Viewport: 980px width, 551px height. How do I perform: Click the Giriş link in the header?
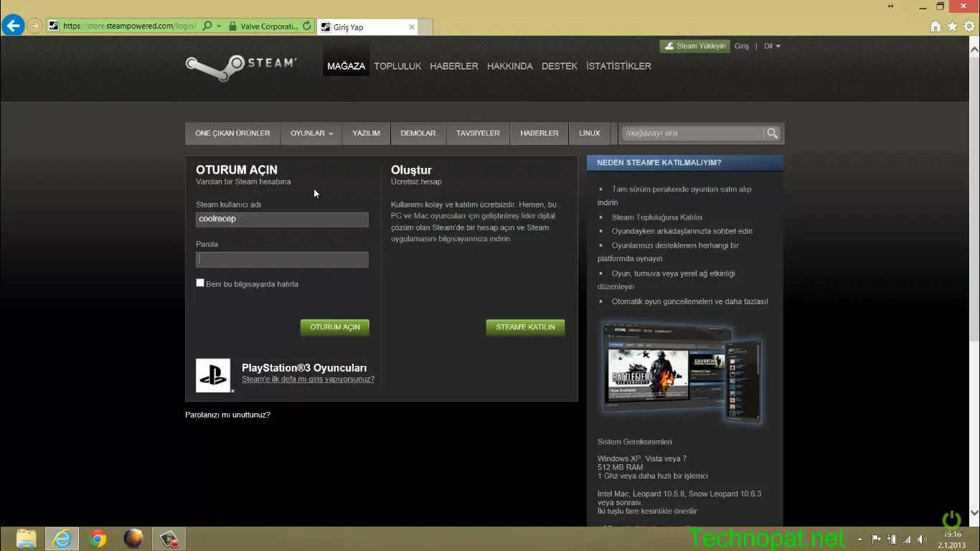(742, 46)
